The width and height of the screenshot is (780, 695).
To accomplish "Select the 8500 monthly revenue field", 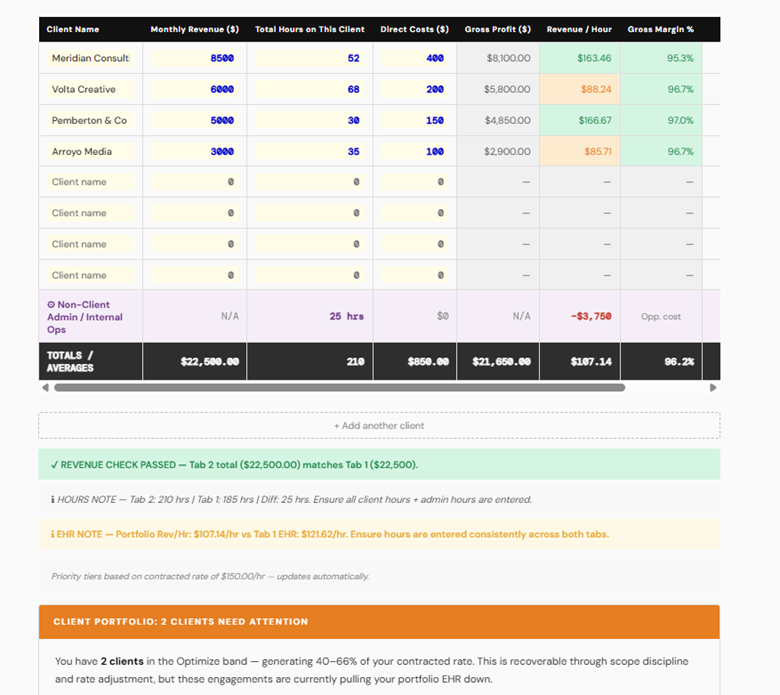I will [194, 59].
